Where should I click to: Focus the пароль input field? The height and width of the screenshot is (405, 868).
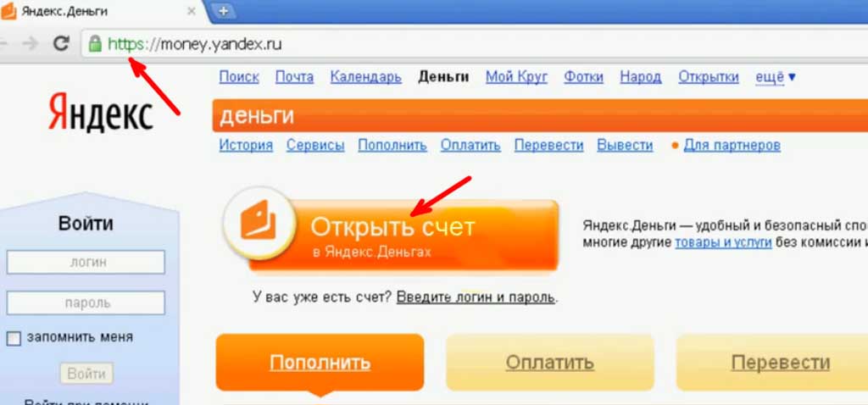[x=86, y=303]
